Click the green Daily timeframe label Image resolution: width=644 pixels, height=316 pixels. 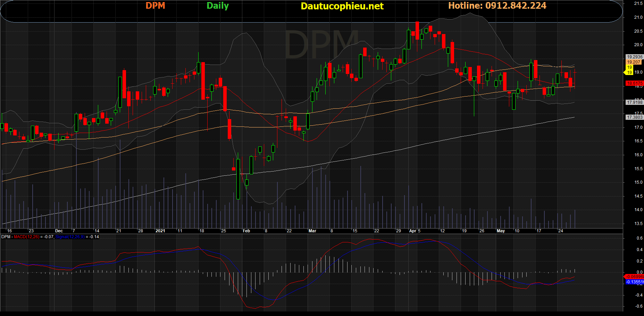218,6
